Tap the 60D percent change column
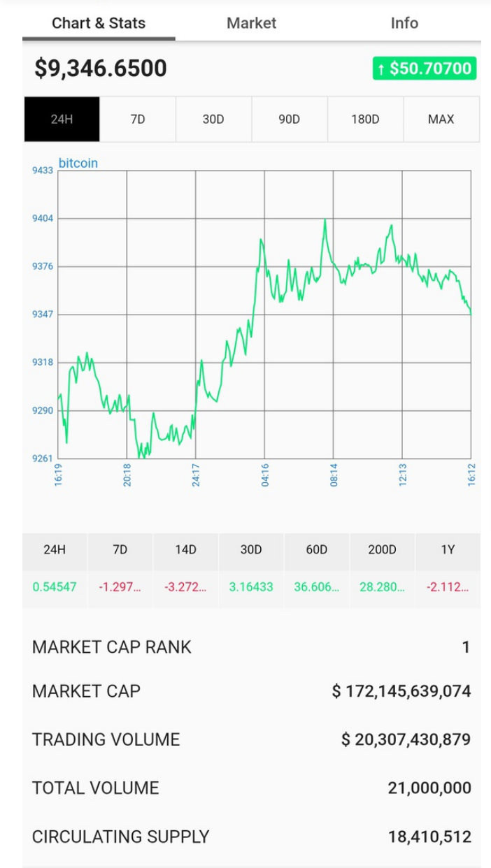Screen dimensions: 491x868 (317, 569)
